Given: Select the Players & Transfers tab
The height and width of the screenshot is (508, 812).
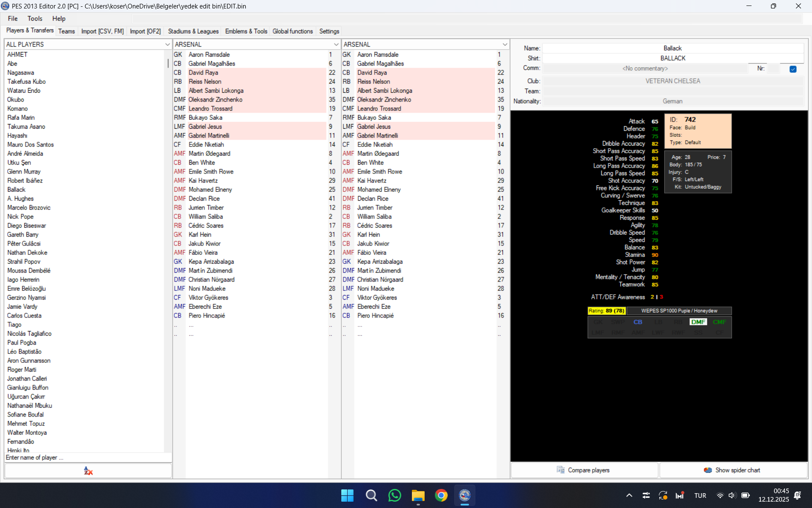Looking at the screenshot, I should pyautogui.click(x=30, y=30).
